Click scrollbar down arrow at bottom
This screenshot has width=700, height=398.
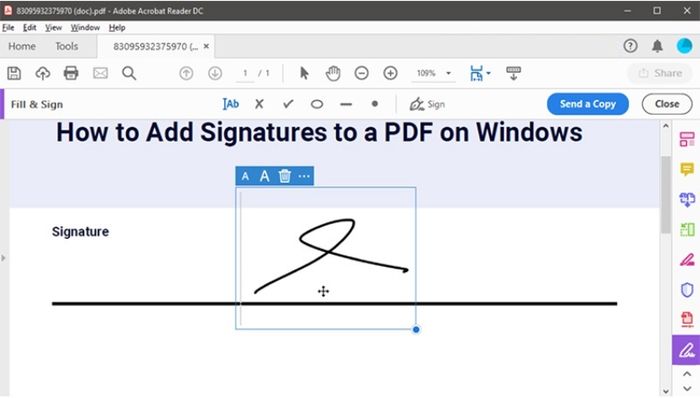tap(666, 392)
